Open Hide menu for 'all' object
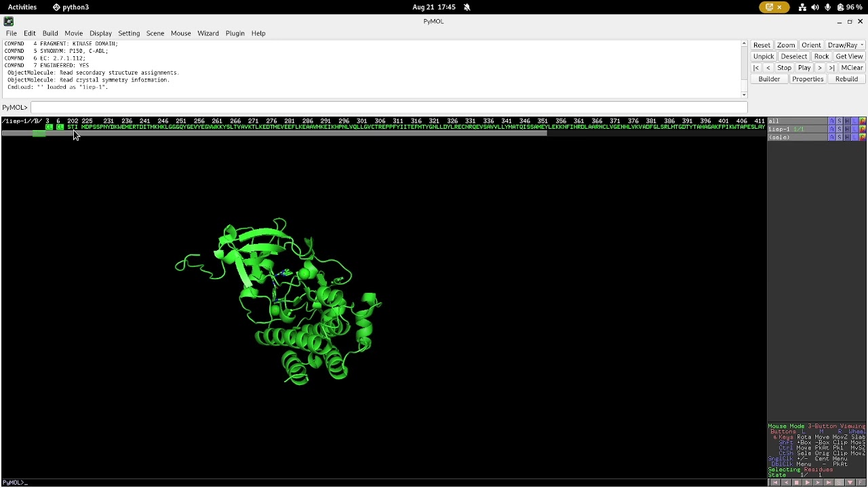Screen dimensions: 868x488 pos(847,121)
